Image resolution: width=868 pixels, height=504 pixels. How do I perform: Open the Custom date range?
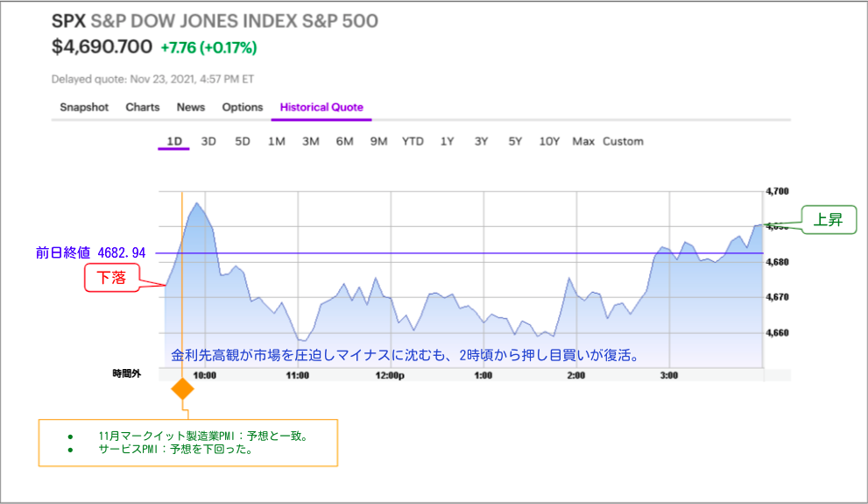(x=624, y=141)
